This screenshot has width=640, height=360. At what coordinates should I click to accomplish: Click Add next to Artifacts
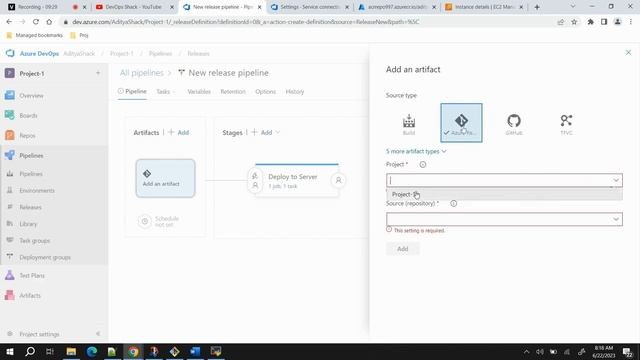point(179,132)
